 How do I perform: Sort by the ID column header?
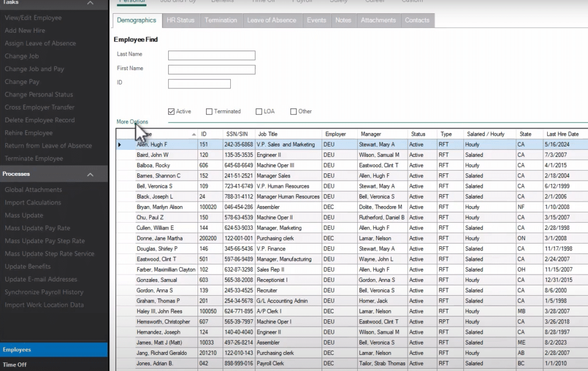pyautogui.click(x=210, y=134)
